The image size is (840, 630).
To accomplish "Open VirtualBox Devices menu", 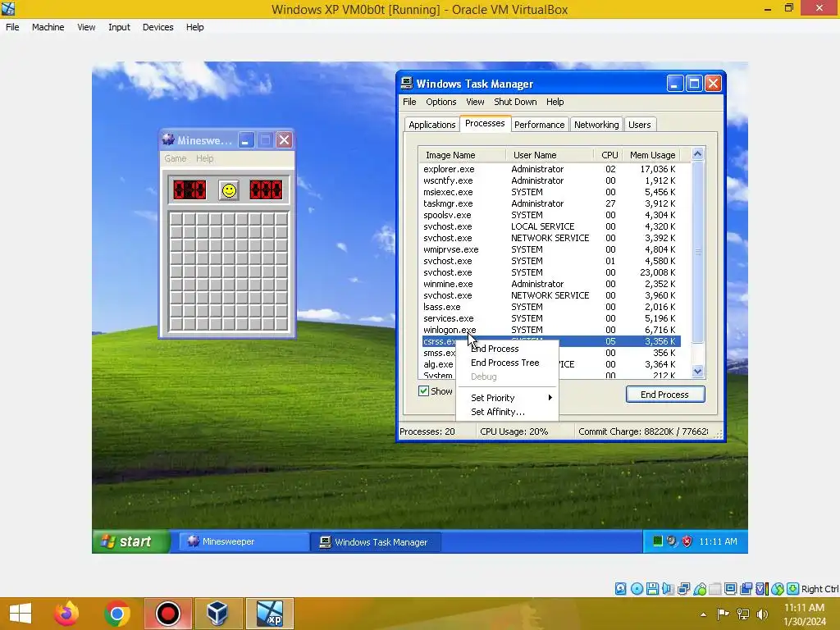I will coord(158,27).
